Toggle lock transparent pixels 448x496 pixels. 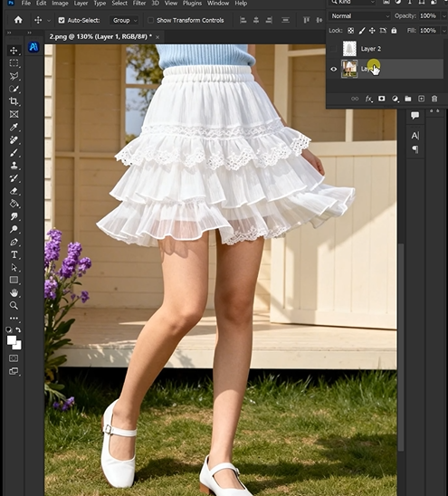point(350,31)
